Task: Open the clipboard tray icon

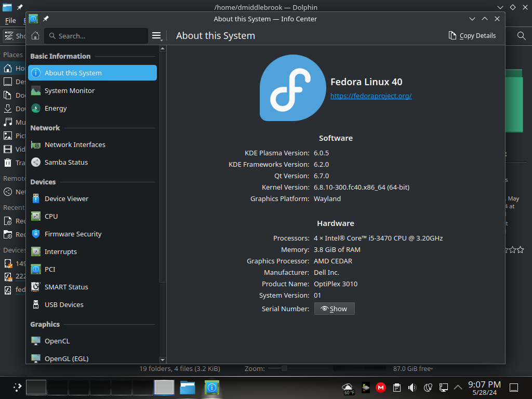Action: pyautogui.click(x=396, y=388)
